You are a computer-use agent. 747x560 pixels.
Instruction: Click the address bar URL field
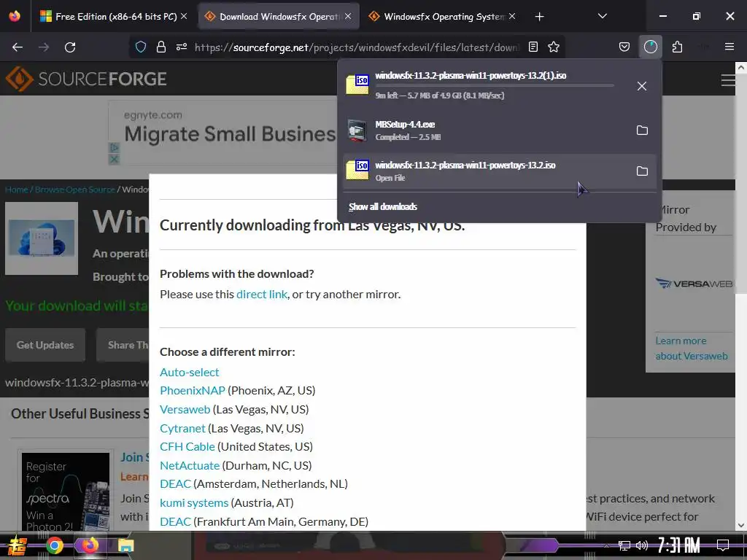[x=356, y=47]
